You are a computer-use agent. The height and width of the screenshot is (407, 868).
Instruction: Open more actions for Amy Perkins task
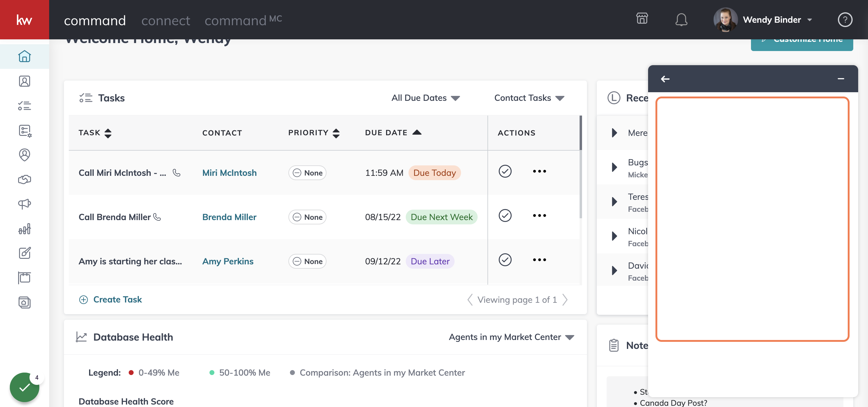[539, 260]
